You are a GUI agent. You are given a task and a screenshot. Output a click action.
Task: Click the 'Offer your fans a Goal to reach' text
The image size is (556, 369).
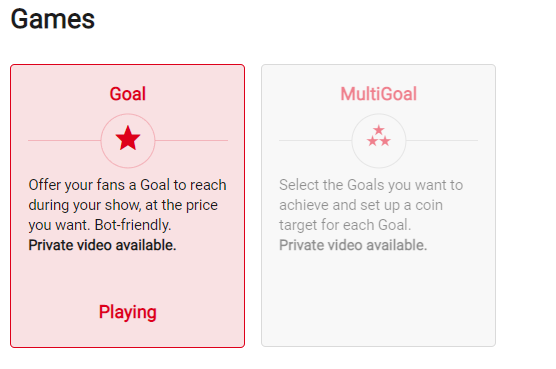coord(127,185)
